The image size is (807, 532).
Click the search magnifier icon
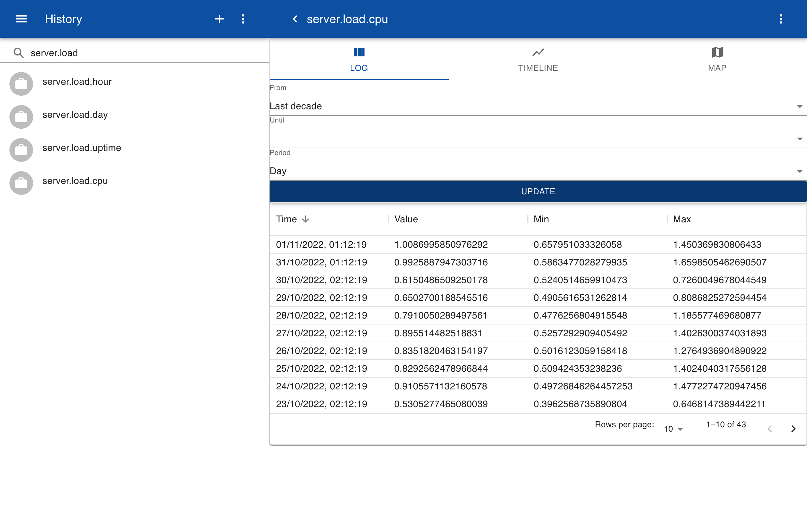tap(18, 53)
